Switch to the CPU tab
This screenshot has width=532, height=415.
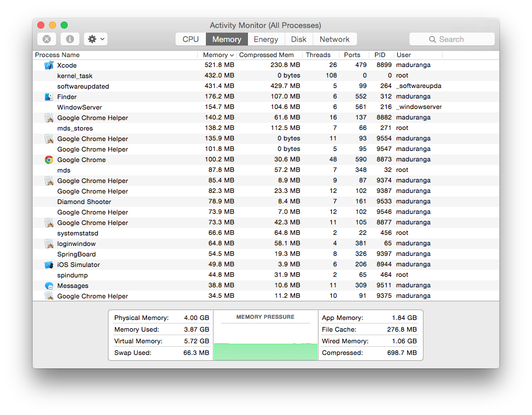click(x=191, y=39)
